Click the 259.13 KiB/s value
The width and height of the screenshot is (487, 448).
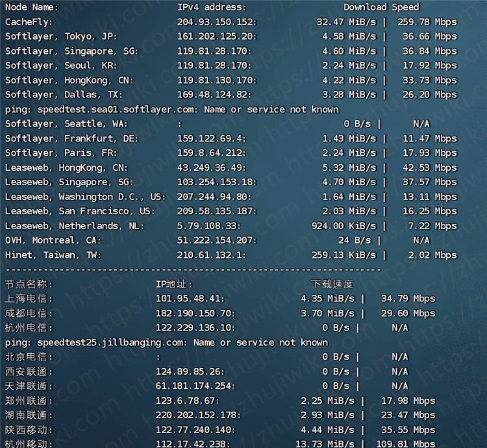click(x=343, y=255)
